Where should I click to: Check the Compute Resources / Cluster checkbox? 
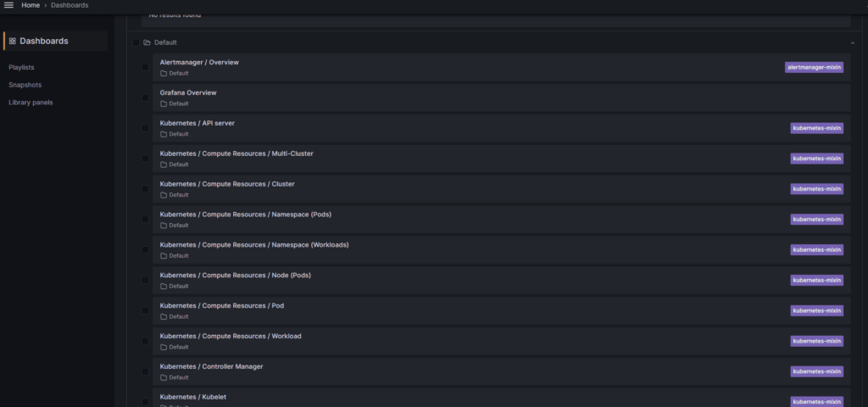(145, 189)
